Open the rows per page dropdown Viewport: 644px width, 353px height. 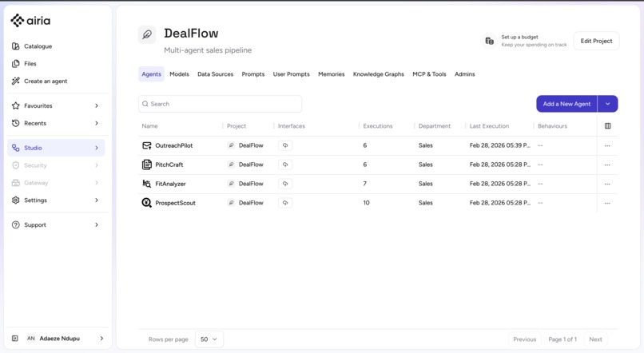point(209,339)
